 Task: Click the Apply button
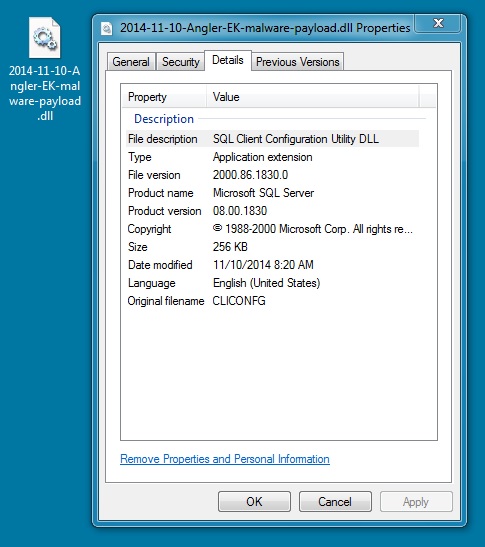click(416, 502)
